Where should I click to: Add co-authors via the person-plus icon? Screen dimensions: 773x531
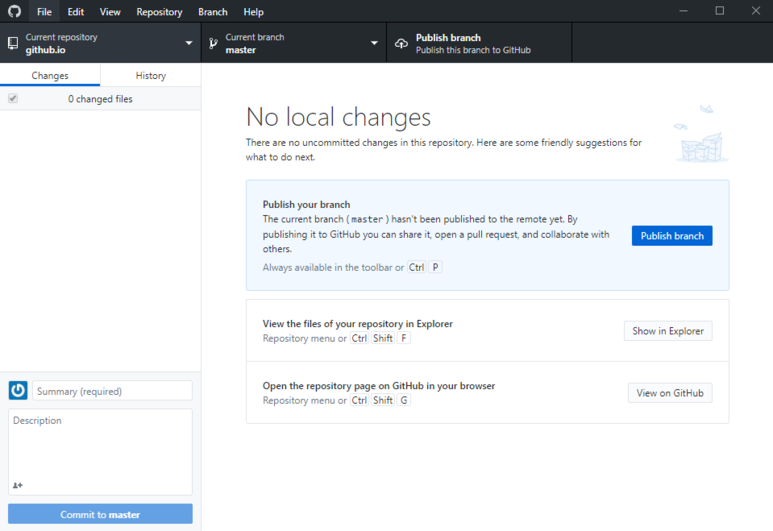[x=18, y=485]
